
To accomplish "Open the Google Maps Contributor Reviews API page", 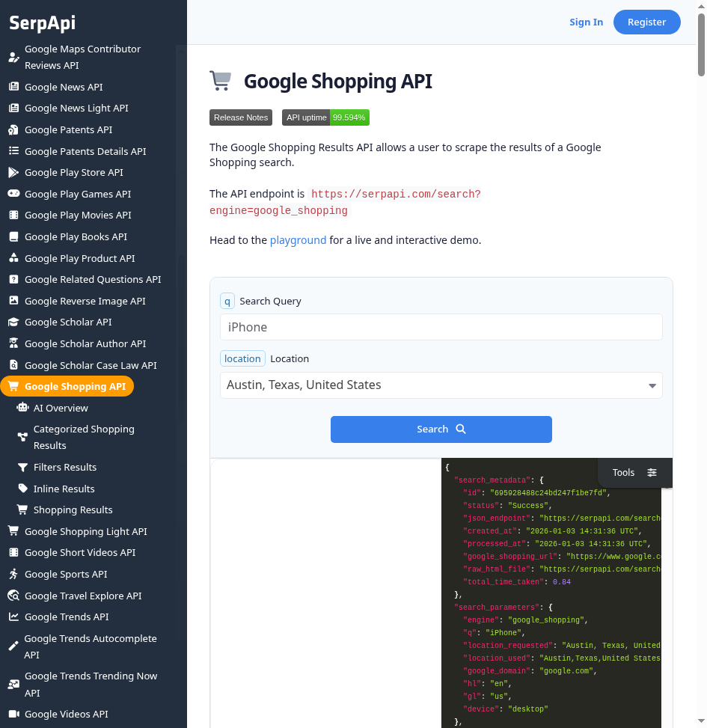I will coord(82,57).
